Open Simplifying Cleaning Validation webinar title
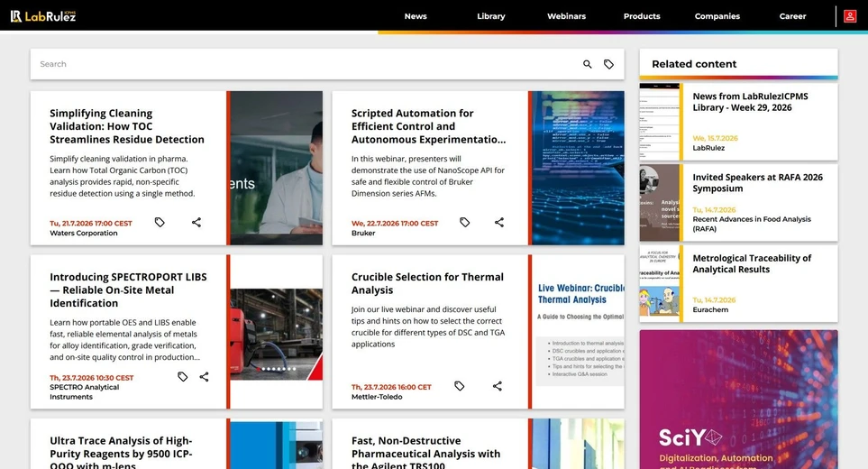Viewport: 868px width, 469px height. [x=127, y=126]
